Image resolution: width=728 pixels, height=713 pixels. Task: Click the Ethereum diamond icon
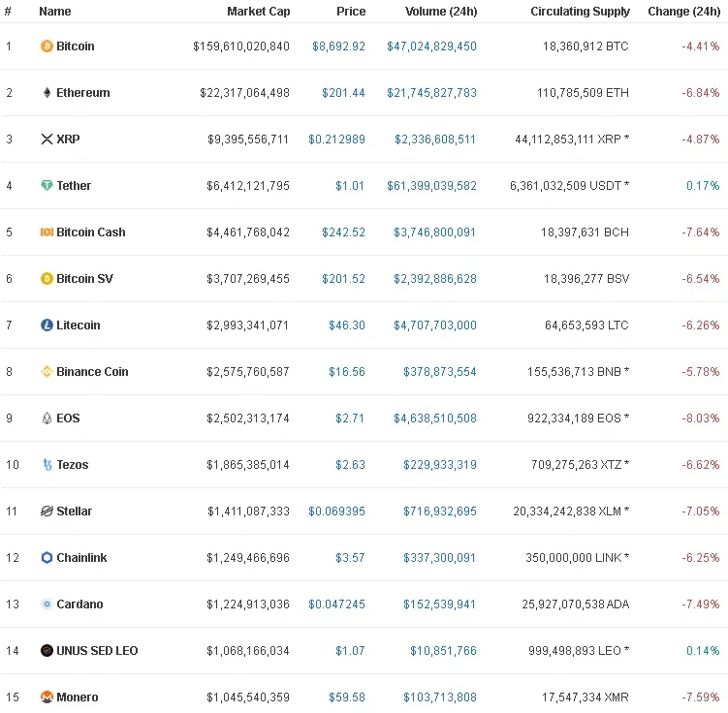click(x=47, y=93)
